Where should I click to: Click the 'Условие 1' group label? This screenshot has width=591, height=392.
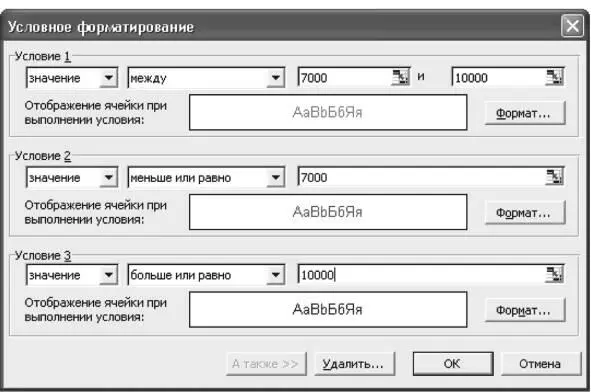coord(43,57)
